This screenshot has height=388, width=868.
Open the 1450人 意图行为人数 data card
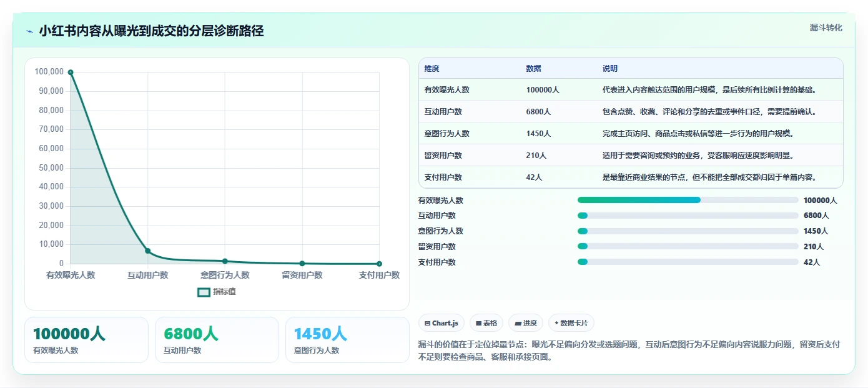pyautogui.click(x=347, y=340)
